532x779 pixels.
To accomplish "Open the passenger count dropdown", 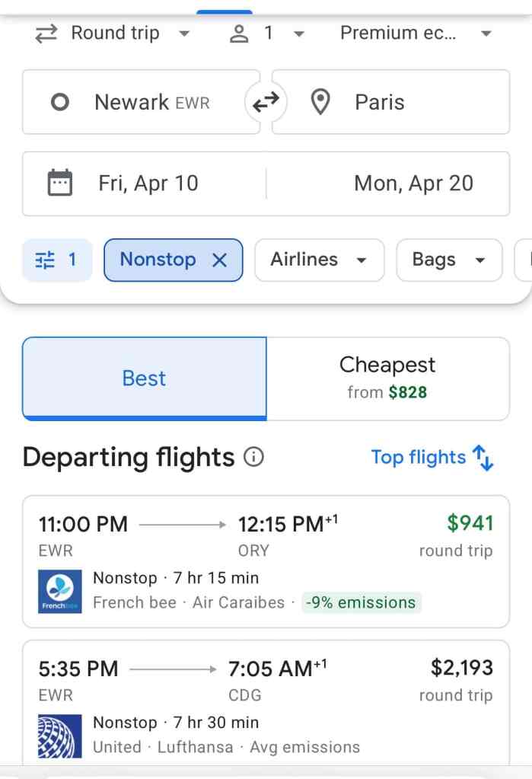I will tap(267, 34).
